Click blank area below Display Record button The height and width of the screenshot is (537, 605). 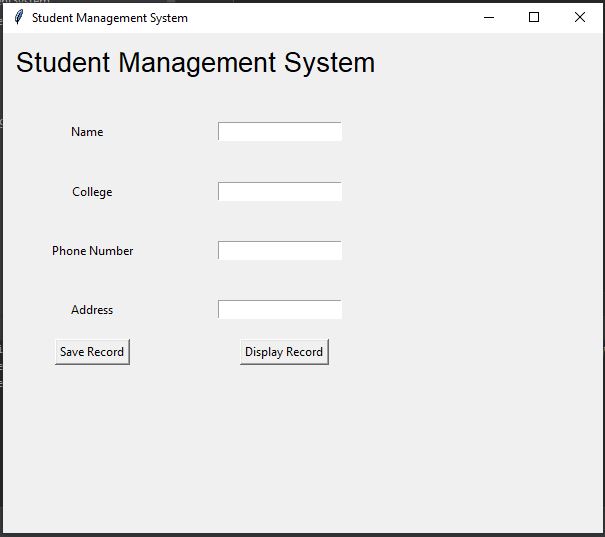(284, 424)
